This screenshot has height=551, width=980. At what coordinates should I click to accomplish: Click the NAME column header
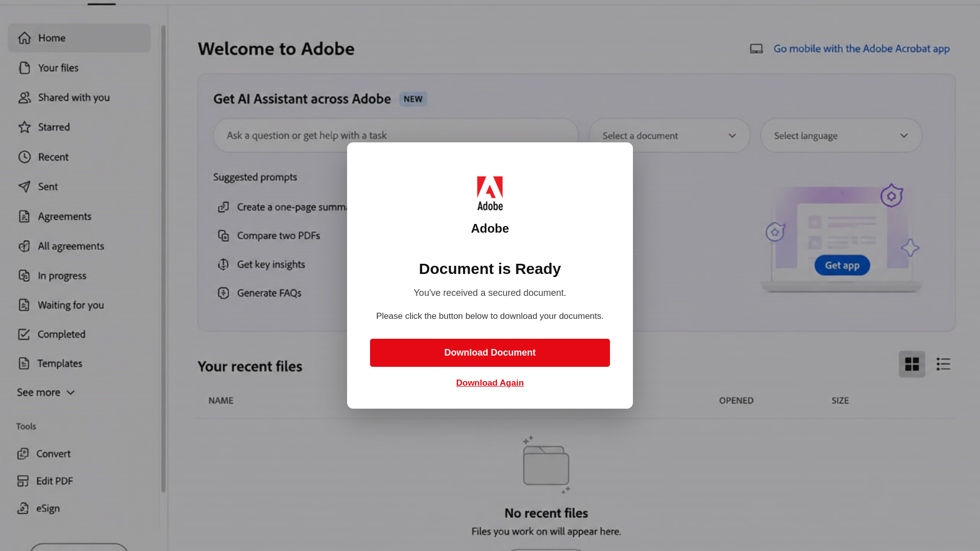pos(221,400)
